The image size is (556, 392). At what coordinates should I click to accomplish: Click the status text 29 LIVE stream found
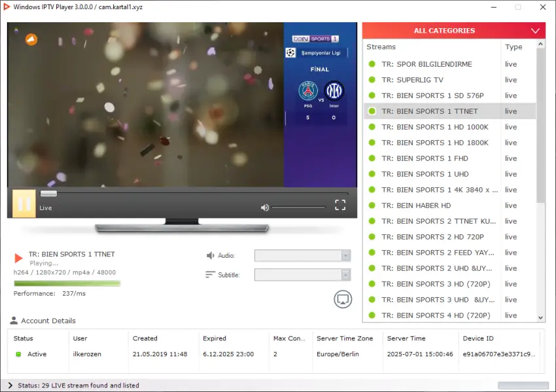pos(78,385)
